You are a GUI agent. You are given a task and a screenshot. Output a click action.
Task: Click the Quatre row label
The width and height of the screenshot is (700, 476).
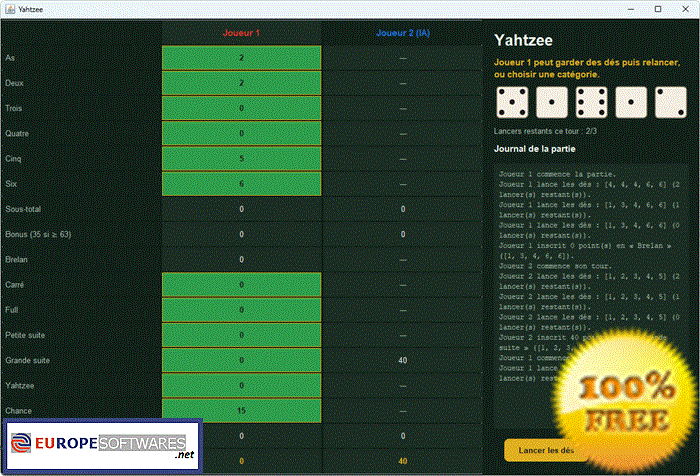[x=17, y=134]
